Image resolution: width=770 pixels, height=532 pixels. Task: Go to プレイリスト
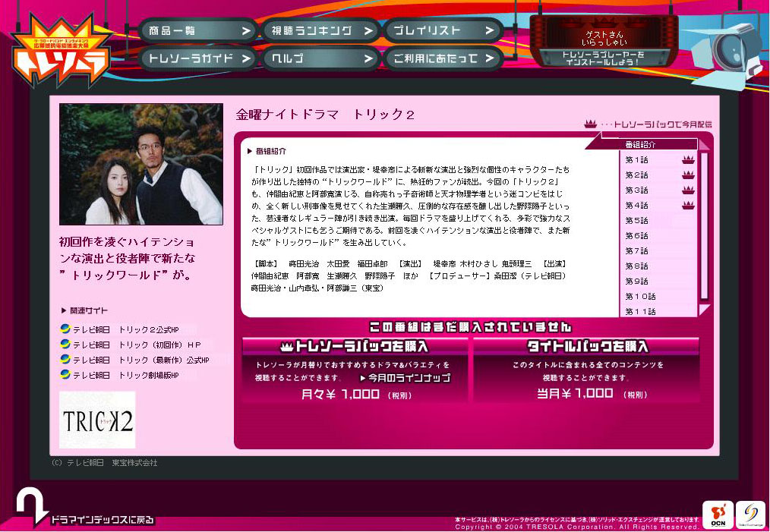(442, 31)
